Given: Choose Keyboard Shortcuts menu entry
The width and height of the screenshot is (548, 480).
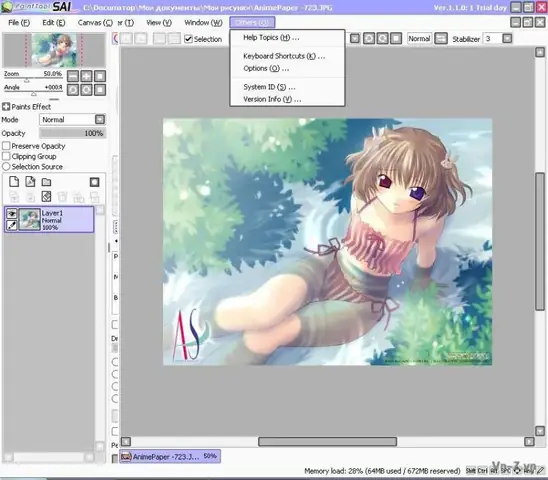Looking at the screenshot, I should tap(284, 56).
